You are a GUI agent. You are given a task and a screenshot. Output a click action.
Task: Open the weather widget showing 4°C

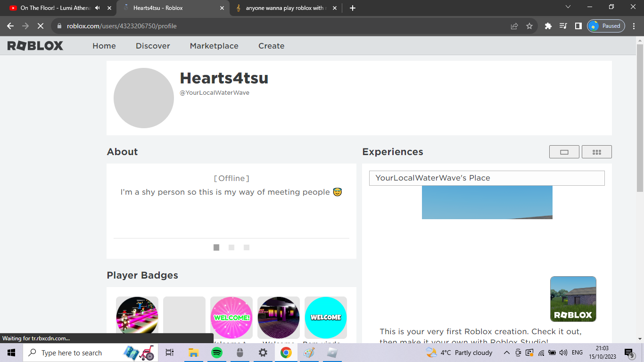point(459,353)
